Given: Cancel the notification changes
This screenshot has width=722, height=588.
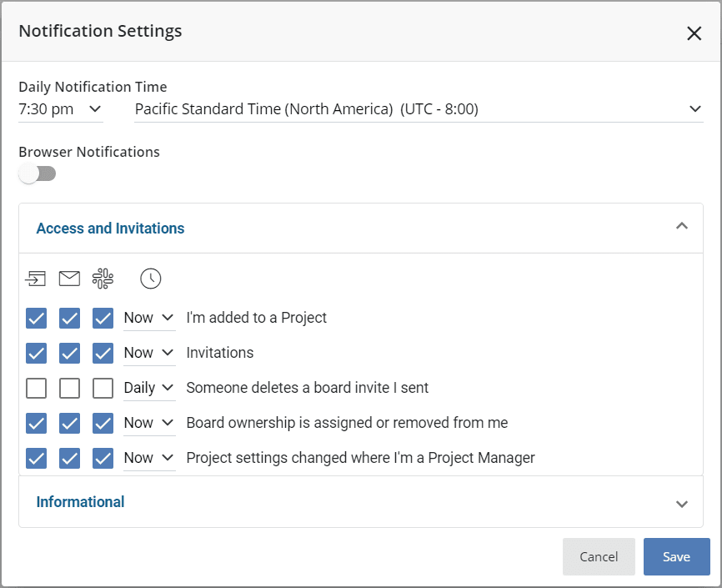Looking at the screenshot, I should point(599,556).
